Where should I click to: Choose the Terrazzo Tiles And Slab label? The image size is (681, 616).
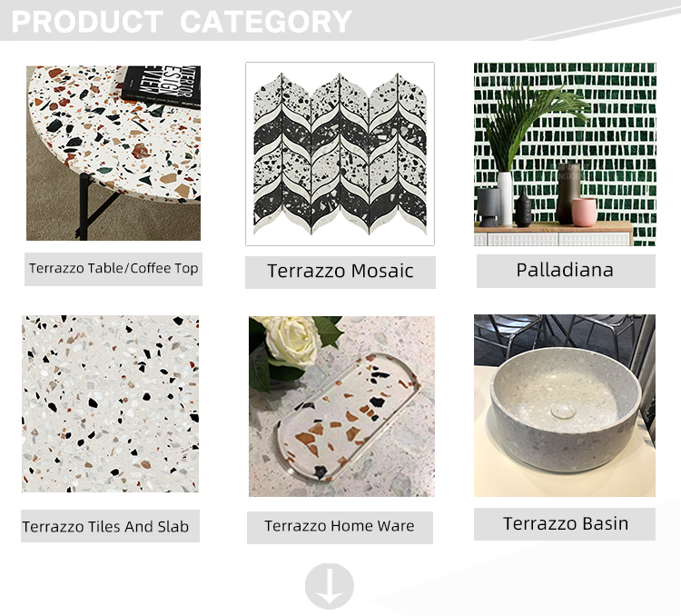[110, 526]
